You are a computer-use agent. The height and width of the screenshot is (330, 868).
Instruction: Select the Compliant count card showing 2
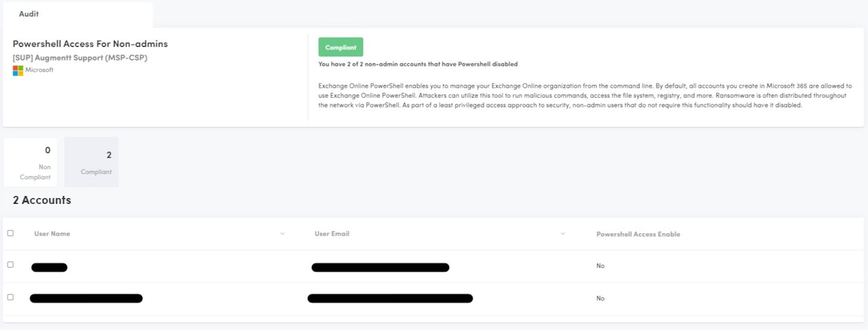pyautogui.click(x=92, y=162)
